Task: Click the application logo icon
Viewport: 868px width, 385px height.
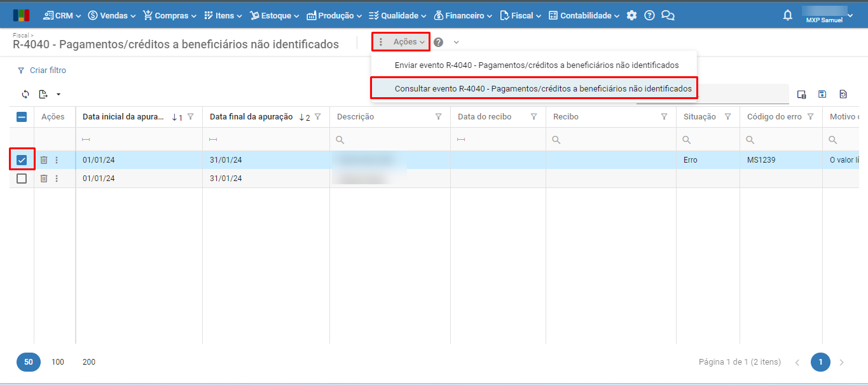Action: [21, 15]
